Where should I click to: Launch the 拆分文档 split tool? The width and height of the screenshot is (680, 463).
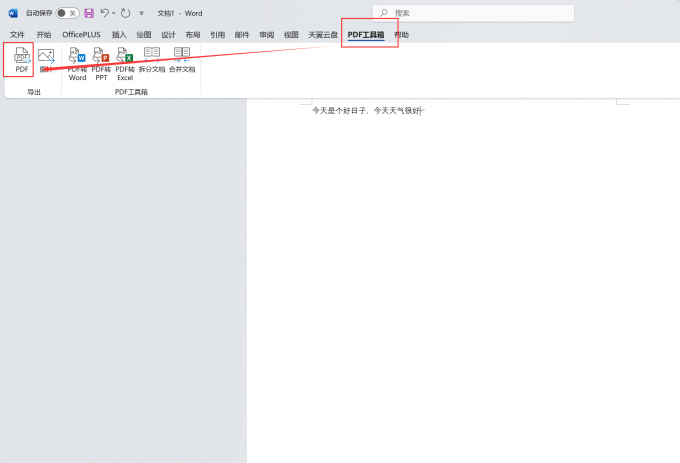coord(152,60)
